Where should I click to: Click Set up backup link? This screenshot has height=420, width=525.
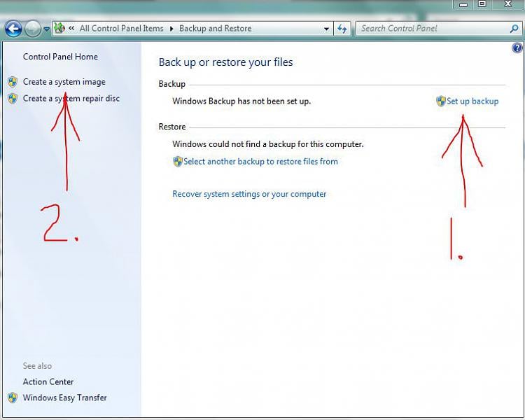[472, 101]
